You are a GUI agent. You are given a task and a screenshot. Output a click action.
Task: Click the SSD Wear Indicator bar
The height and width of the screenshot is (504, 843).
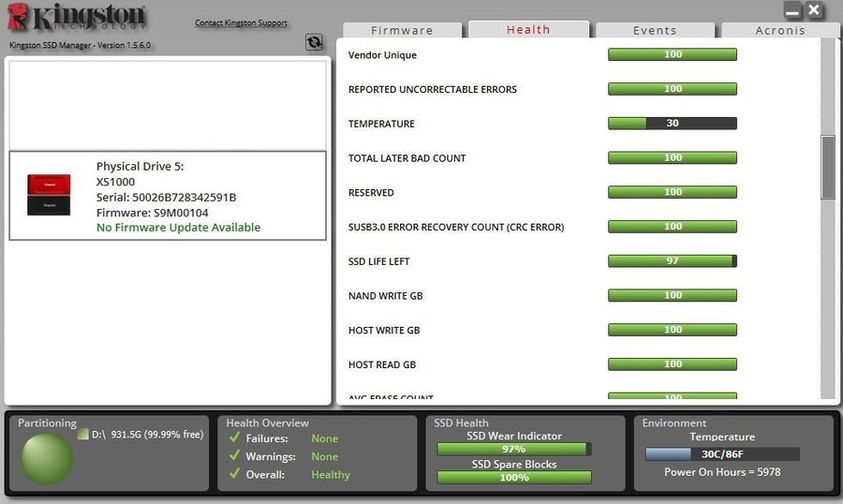[514, 449]
